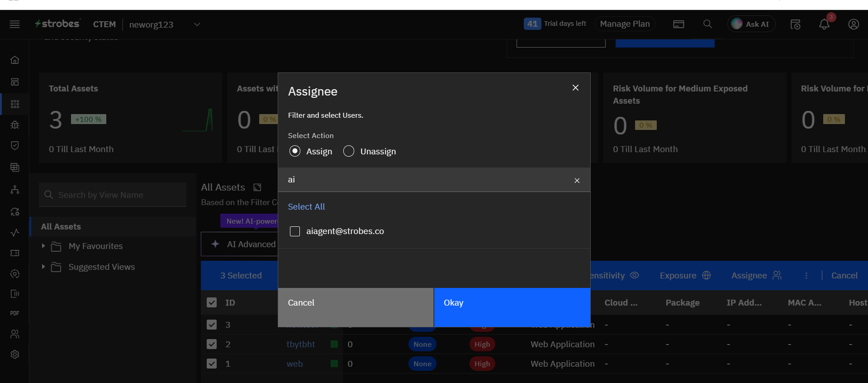Screen dimensions: 868x383
Task: Select the Unassign radio button
Action: (x=349, y=151)
